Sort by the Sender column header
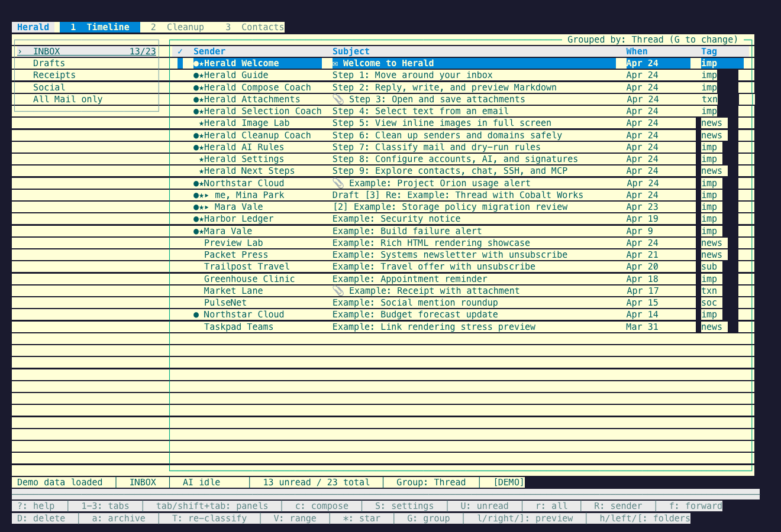This screenshot has height=532, width=781. (209, 51)
